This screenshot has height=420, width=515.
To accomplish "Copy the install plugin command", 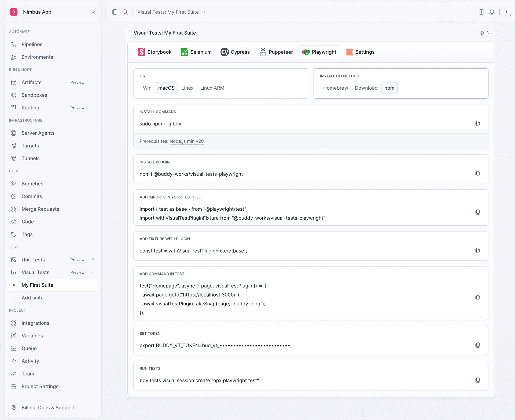I will [477, 174].
